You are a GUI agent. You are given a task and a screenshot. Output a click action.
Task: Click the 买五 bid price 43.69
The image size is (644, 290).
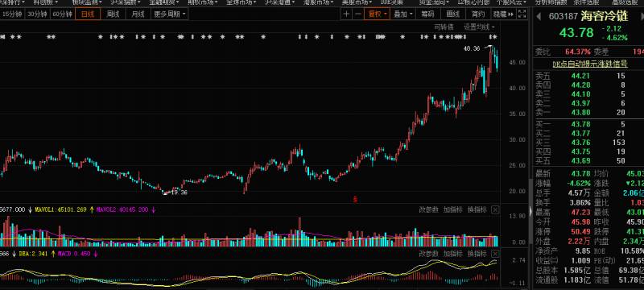coord(580,160)
